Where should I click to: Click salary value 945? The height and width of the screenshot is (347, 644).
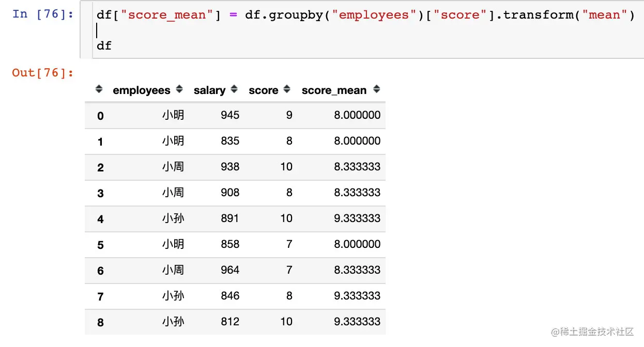230,115
